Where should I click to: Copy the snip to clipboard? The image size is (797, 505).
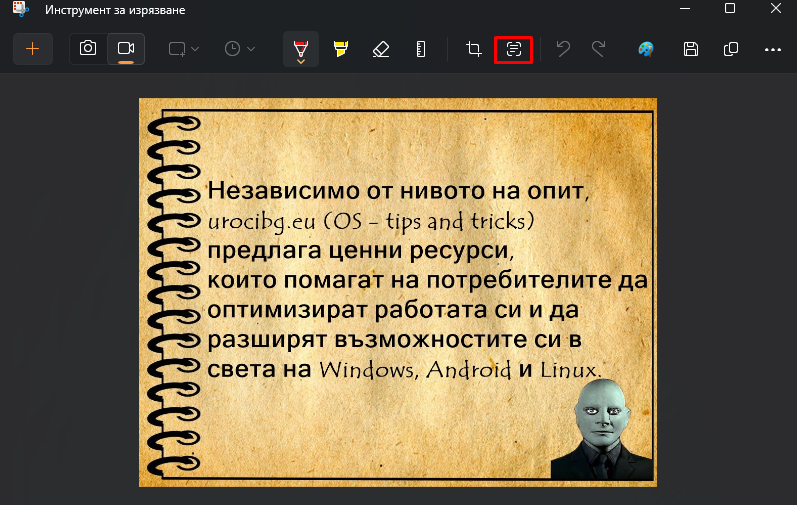pyautogui.click(x=731, y=49)
